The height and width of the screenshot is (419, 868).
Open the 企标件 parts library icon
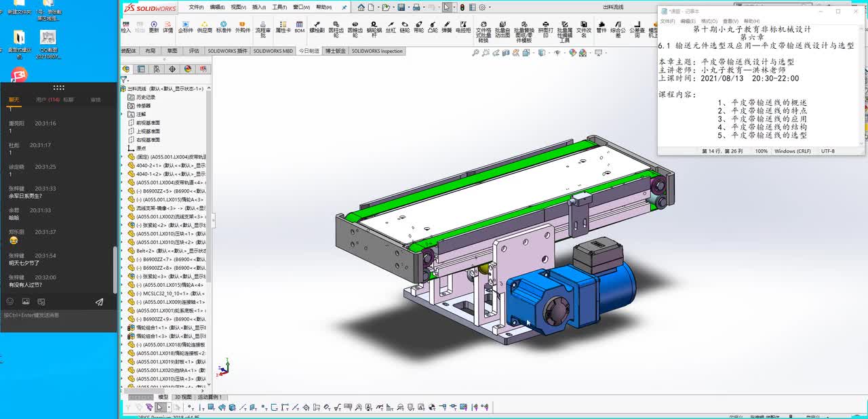pyautogui.click(x=186, y=26)
